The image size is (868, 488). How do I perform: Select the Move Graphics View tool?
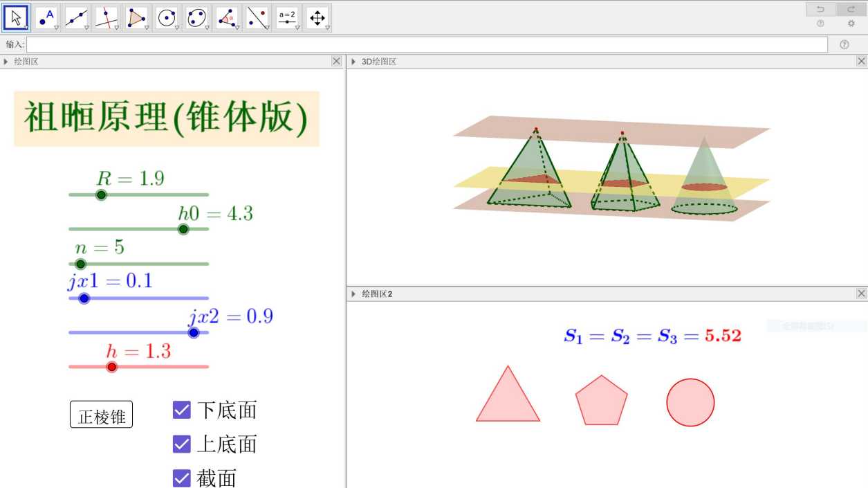click(317, 18)
